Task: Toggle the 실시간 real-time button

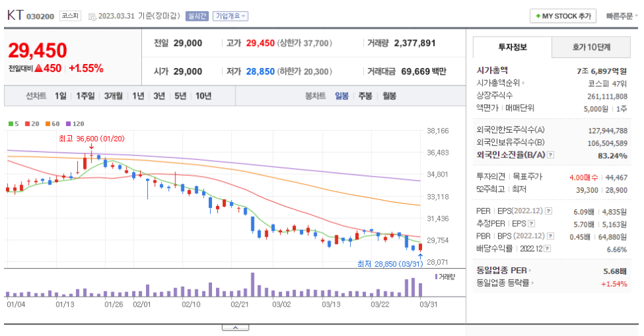Action: click(x=197, y=16)
